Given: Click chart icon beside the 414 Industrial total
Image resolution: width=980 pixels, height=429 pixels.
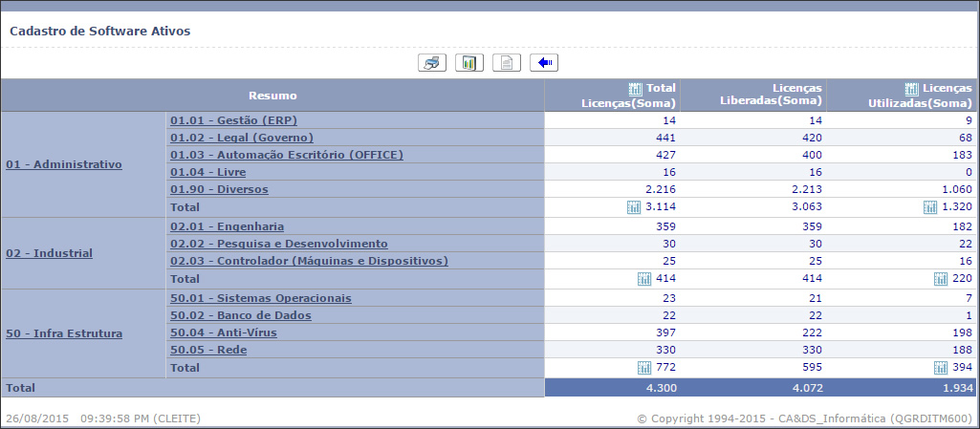Looking at the screenshot, I should point(644,279).
